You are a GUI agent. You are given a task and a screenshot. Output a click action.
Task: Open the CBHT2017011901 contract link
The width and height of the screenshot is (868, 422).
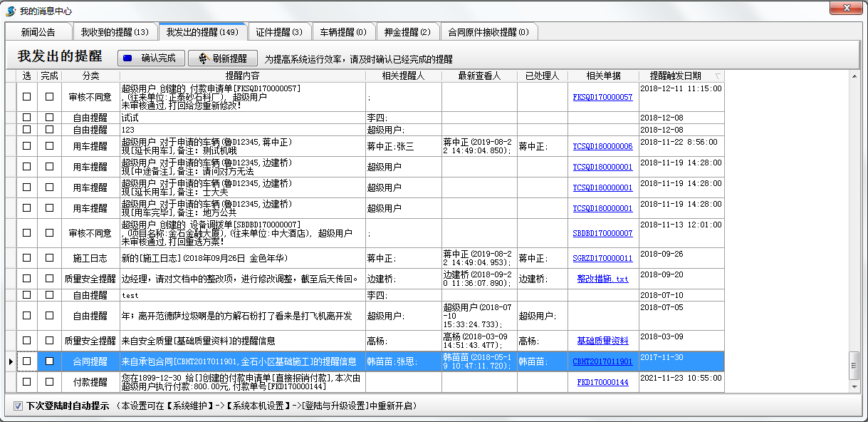tap(602, 361)
